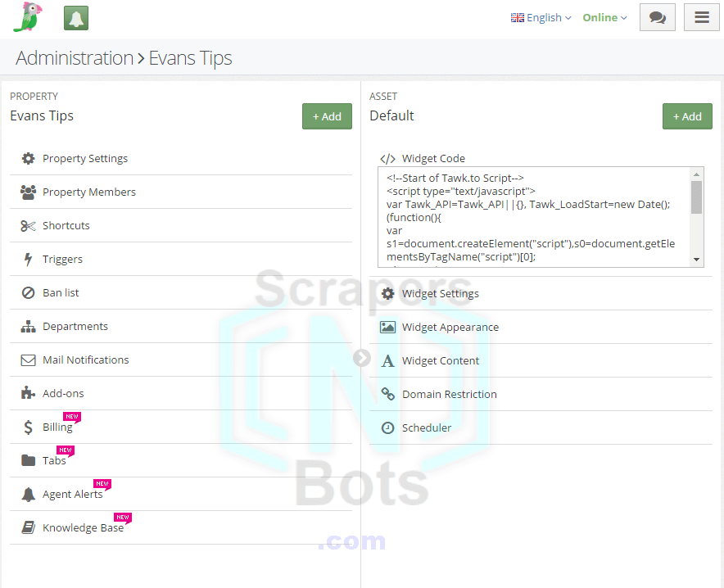The width and height of the screenshot is (724, 588).
Task: Click the arrow divider between panels
Action: (362, 358)
